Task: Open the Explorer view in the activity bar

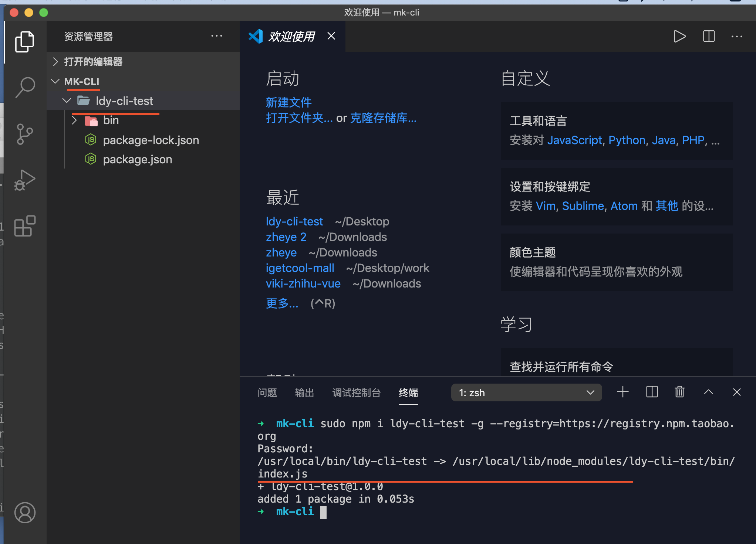Action: point(25,41)
